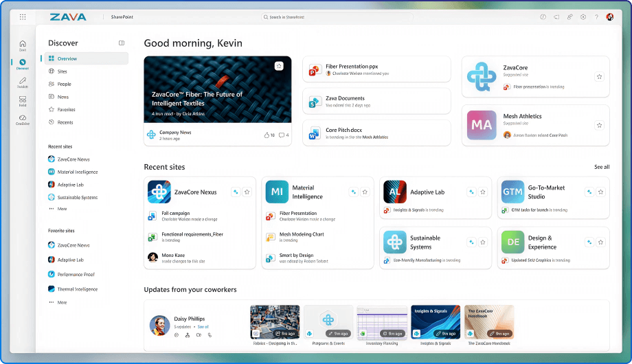Click the ZavaCore Nexus site logo card icon
632x364 pixels.
[159, 192]
